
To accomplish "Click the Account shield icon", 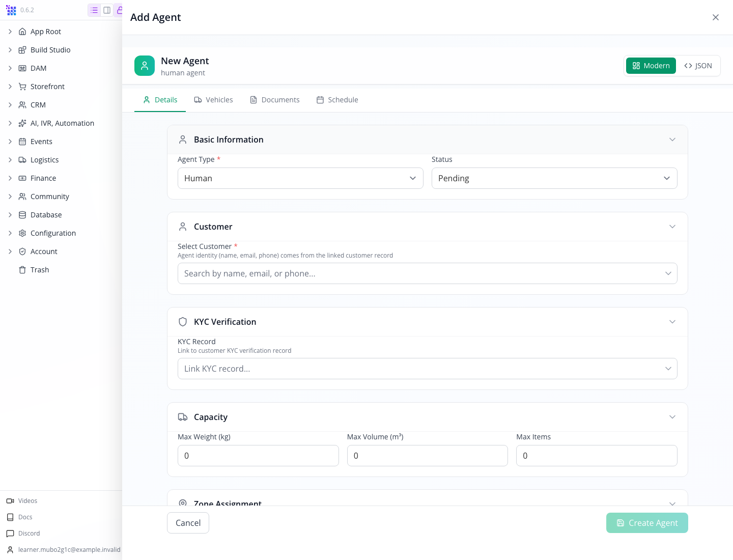I will [x=22, y=251].
